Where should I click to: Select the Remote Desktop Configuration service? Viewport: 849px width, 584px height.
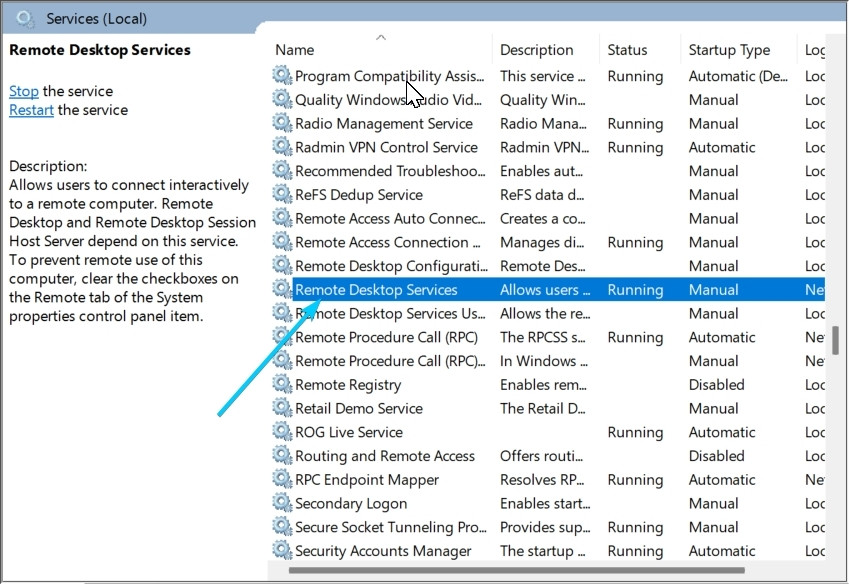[390, 266]
